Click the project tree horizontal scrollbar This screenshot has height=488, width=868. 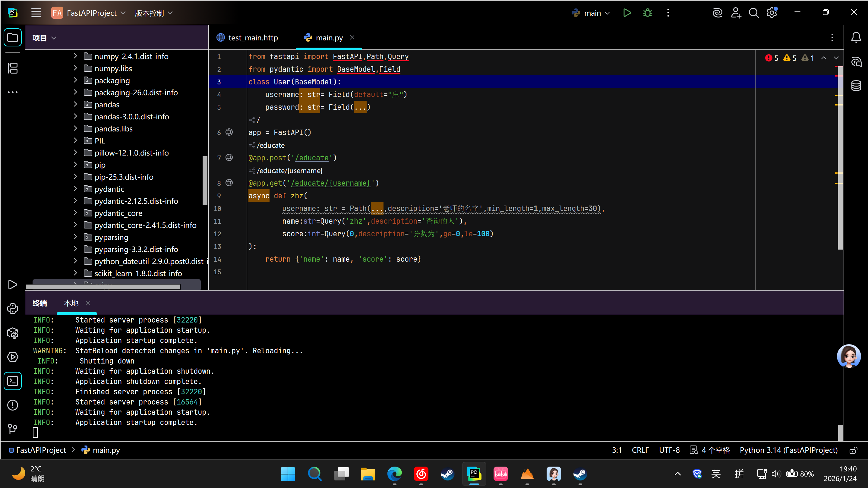[x=103, y=287]
